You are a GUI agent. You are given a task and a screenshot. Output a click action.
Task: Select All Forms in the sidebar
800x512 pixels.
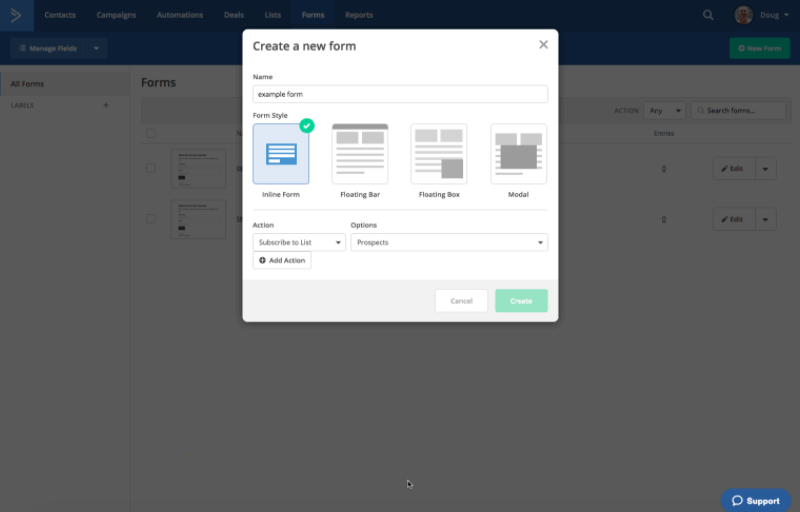point(65,84)
